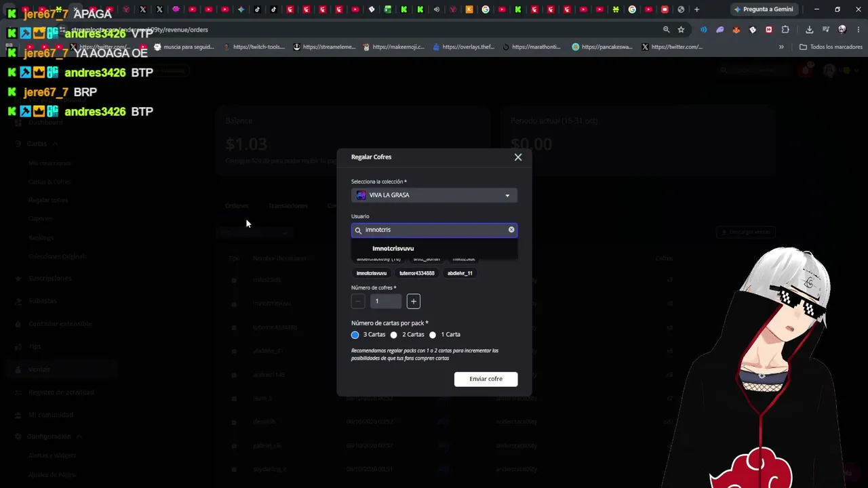The height and width of the screenshot is (488, 868).
Task: Open the MetaMask fox extension
Action: coord(736,30)
